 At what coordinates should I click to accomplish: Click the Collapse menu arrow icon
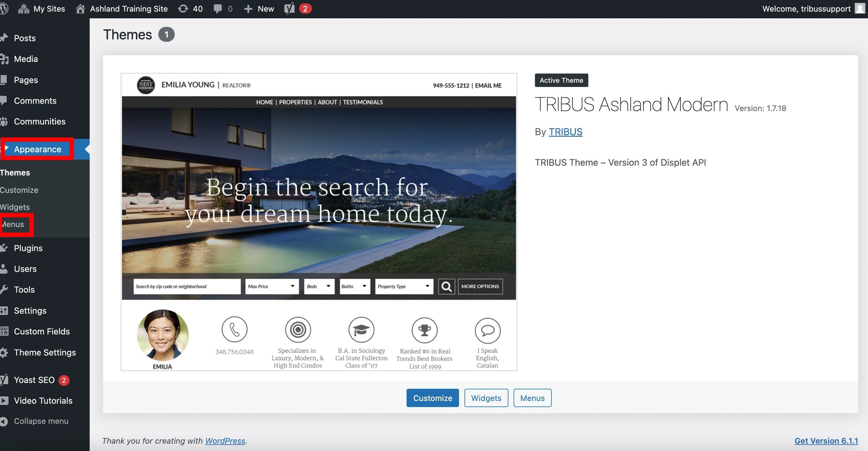tap(4, 421)
